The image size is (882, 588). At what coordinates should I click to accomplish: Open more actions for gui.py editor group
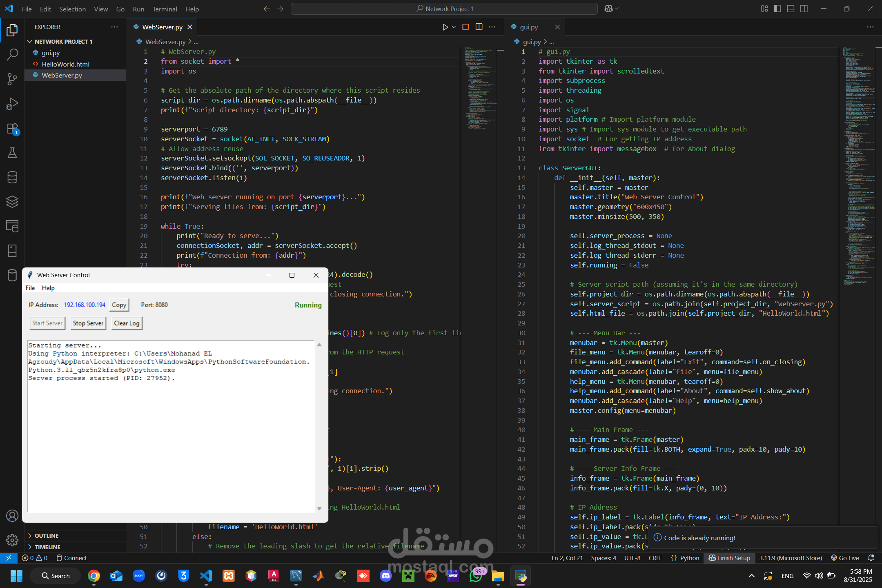[x=870, y=27]
